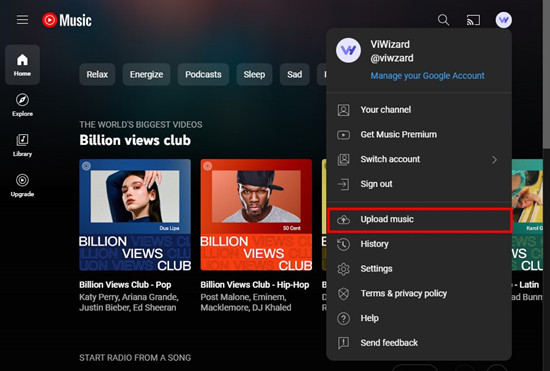Click 'Billion Views Club - Pop' title
Image resolution: width=550 pixels, height=371 pixels.
pyautogui.click(x=125, y=285)
